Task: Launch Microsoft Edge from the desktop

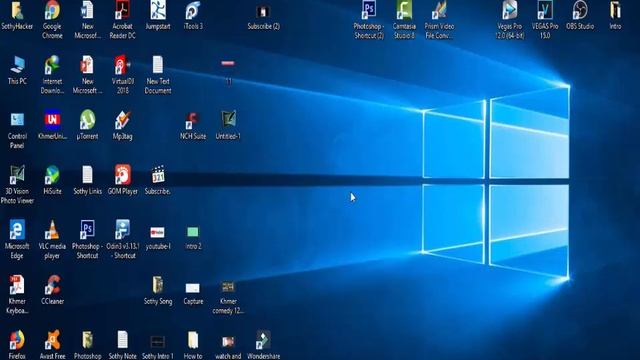Action: point(17,230)
